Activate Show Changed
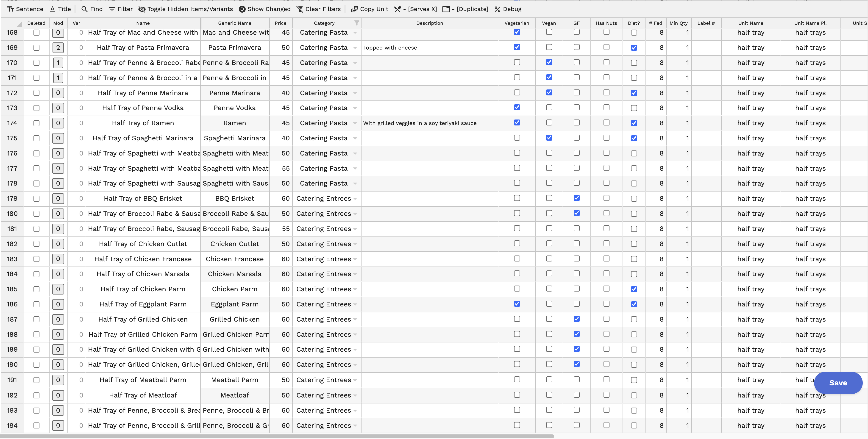This screenshot has height=439, width=868. click(x=242, y=9)
